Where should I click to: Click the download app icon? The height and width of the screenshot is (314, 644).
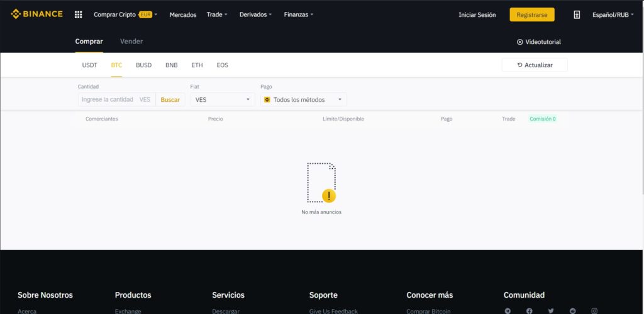coord(577,14)
